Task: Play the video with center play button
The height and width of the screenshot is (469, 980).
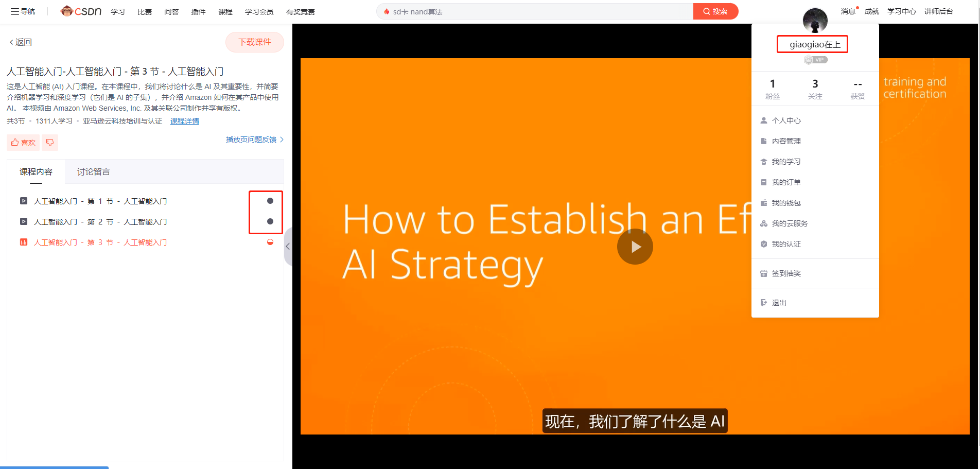Action: click(x=635, y=247)
